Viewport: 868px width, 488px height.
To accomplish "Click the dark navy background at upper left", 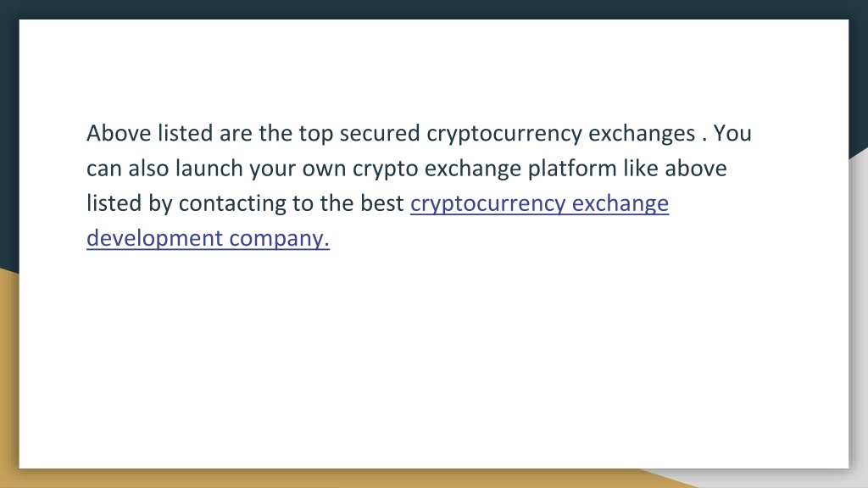I will click(x=8, y=138).
